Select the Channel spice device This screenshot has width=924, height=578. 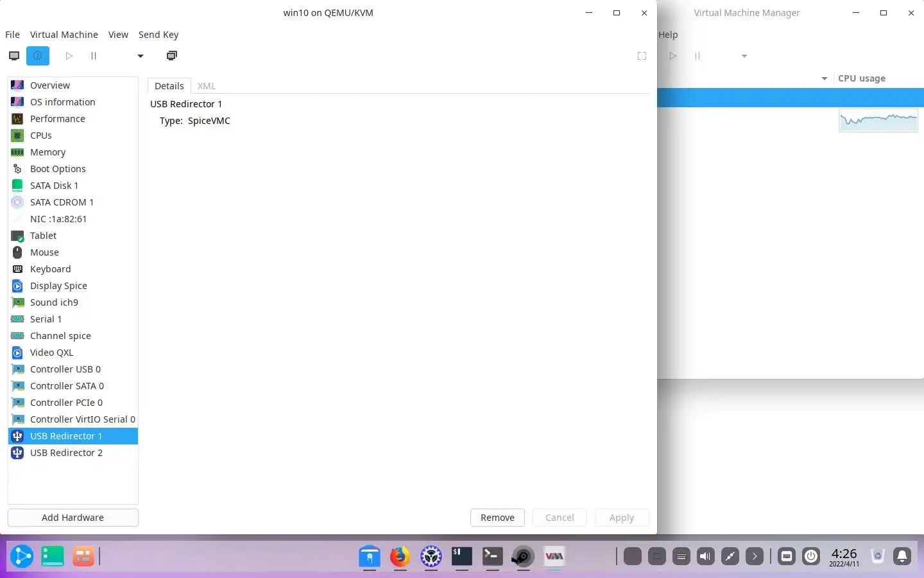point(73,336)
